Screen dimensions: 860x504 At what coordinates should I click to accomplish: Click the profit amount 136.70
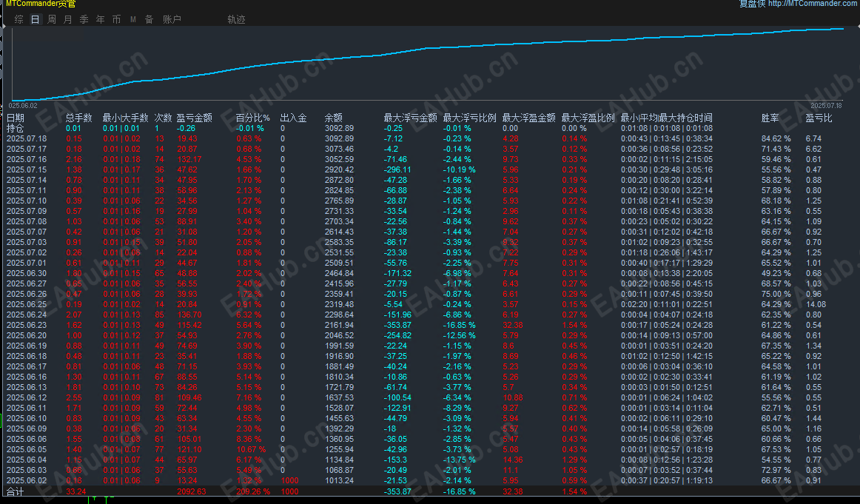[x=189, y=315]
